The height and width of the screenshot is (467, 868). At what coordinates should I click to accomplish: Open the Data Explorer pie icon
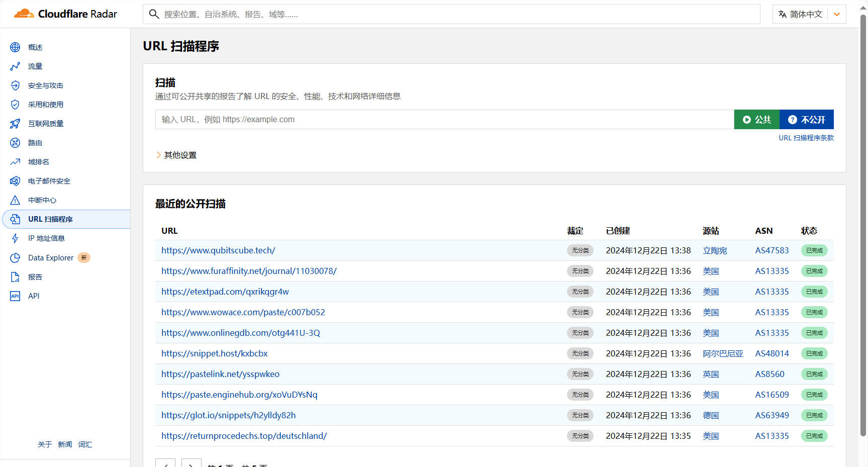(15, 258)
